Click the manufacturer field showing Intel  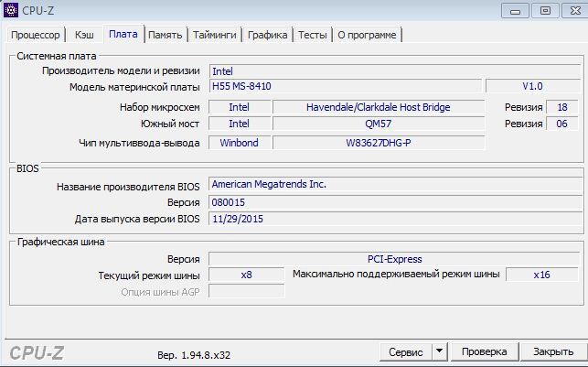click(x=394, y=71)
